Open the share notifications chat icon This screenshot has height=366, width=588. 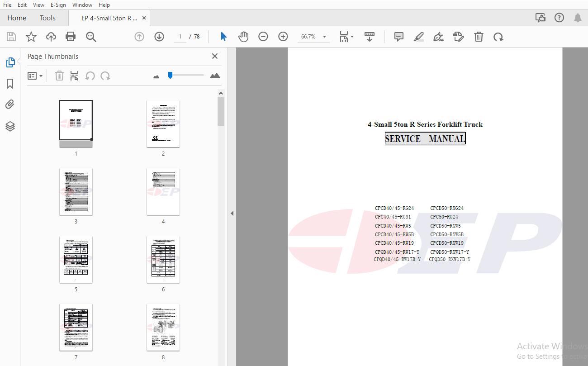(541, 18)
